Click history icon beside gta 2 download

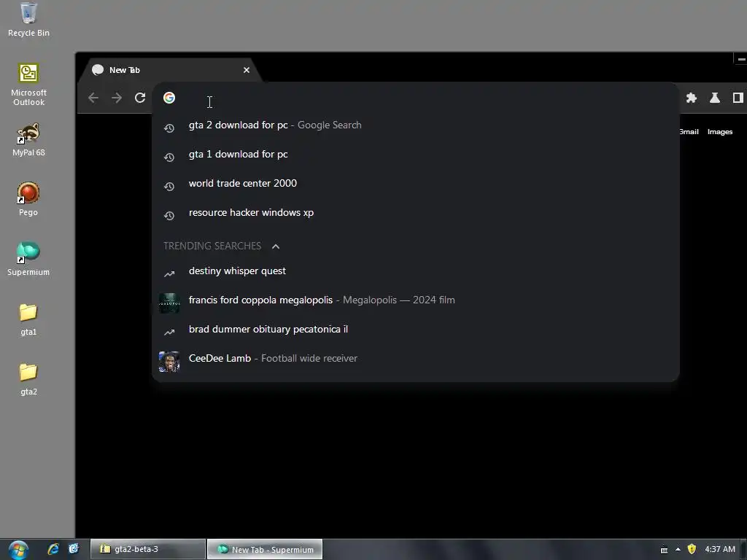point(169,128)
